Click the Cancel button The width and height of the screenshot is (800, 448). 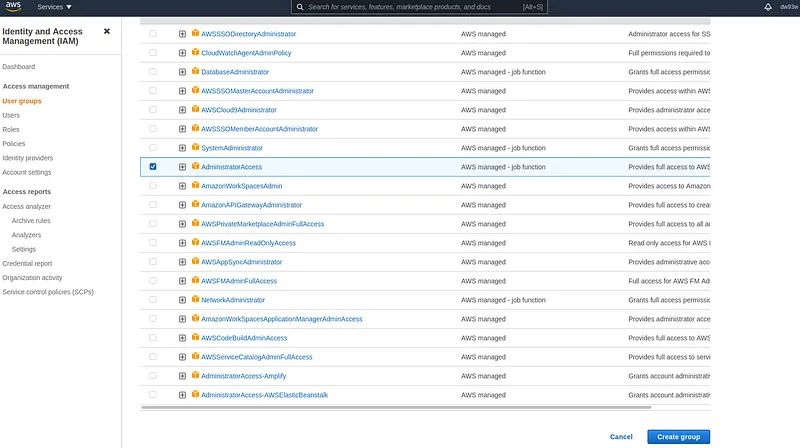pyautogui.click(x=621, y=437)
